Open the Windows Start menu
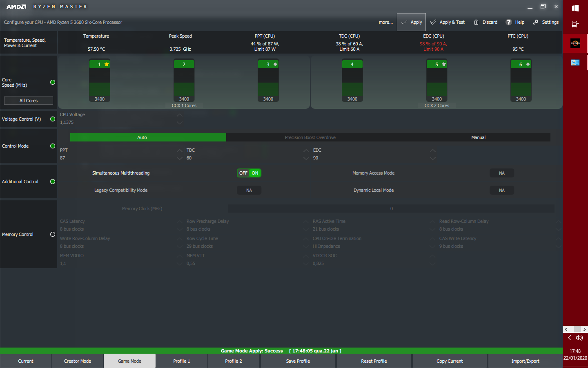This screenshot has height=368, width=588. [x=575, y=8]
